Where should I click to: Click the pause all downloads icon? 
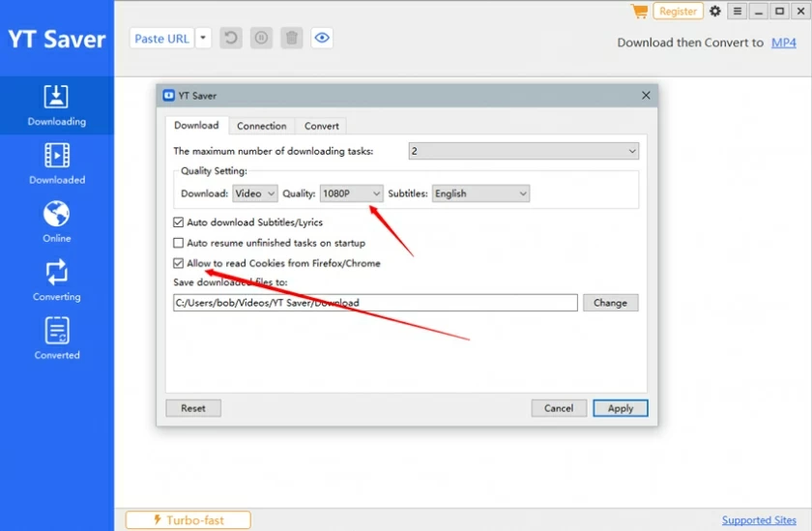coord(262,38)
